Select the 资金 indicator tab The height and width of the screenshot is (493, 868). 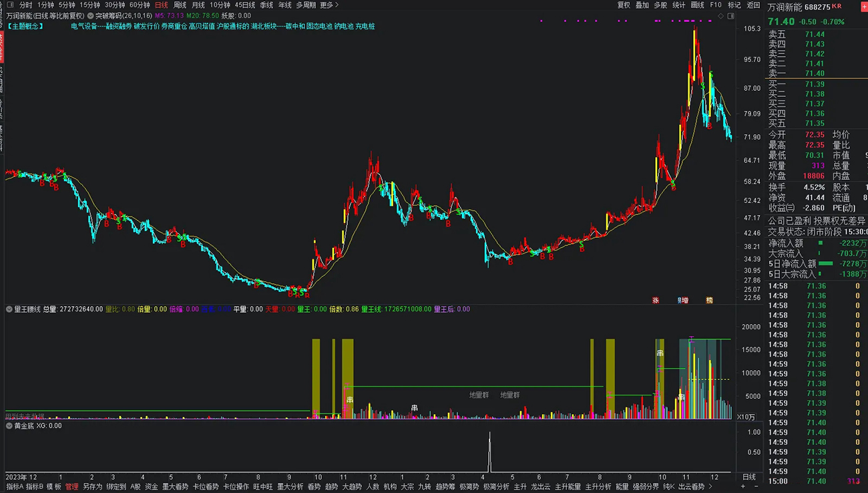click(152, 487)
